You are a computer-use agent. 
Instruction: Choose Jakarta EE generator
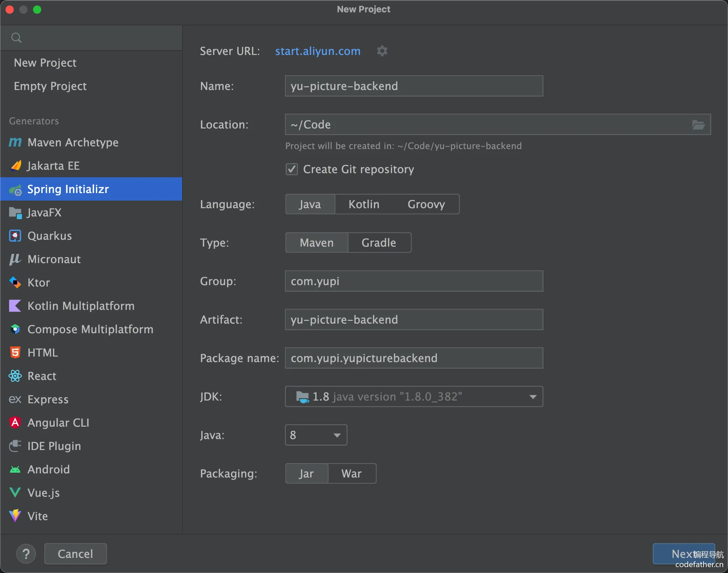[91, 166]
